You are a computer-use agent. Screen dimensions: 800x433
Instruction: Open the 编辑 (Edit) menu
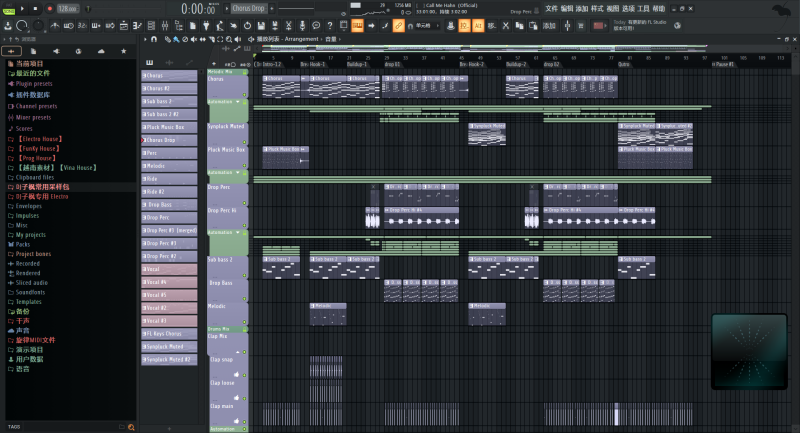[567, 9]
